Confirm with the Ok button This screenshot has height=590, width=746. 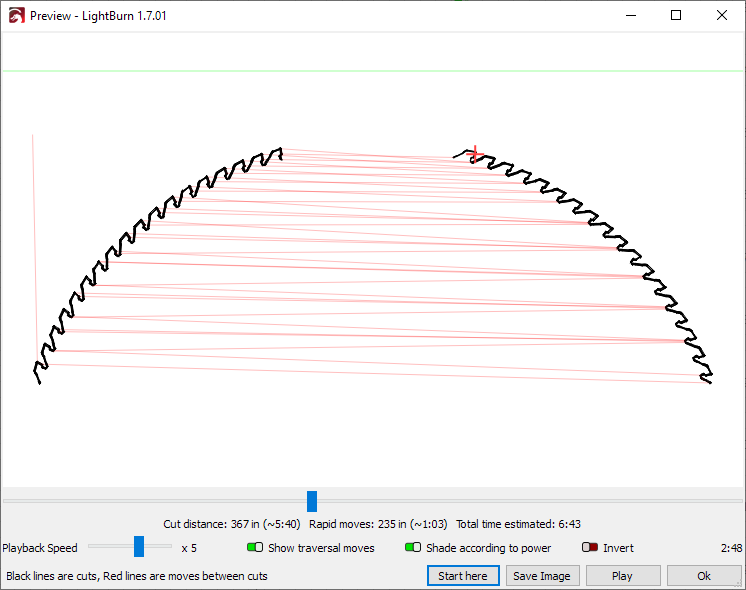click(x=704, y=576)
